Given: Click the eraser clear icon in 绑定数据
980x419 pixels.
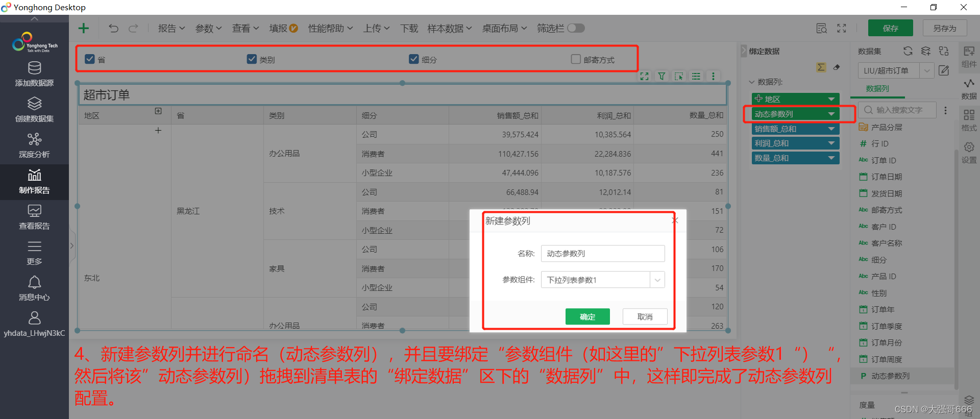Looking at the screenshot, I should tap(837, 67).
